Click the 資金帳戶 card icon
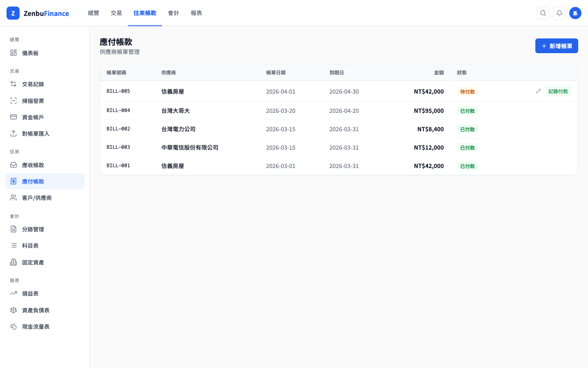This screenshot has height=368, width=588. click(x=13, y=117)
